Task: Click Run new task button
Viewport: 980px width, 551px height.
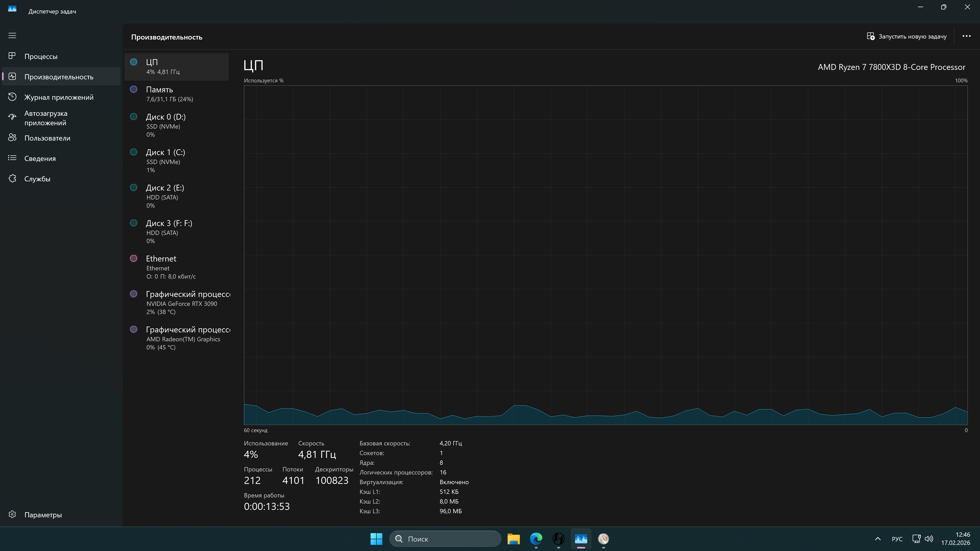Action: pos(906,36)
